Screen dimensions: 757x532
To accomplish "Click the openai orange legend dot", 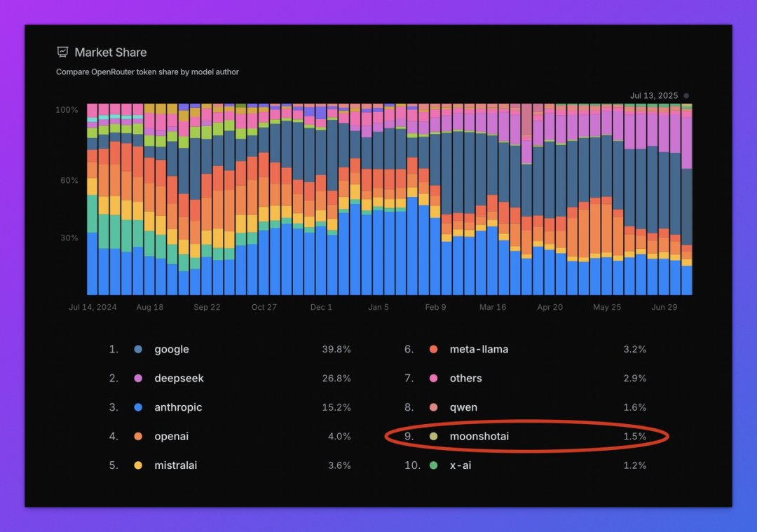I will (x=138, y=436).
